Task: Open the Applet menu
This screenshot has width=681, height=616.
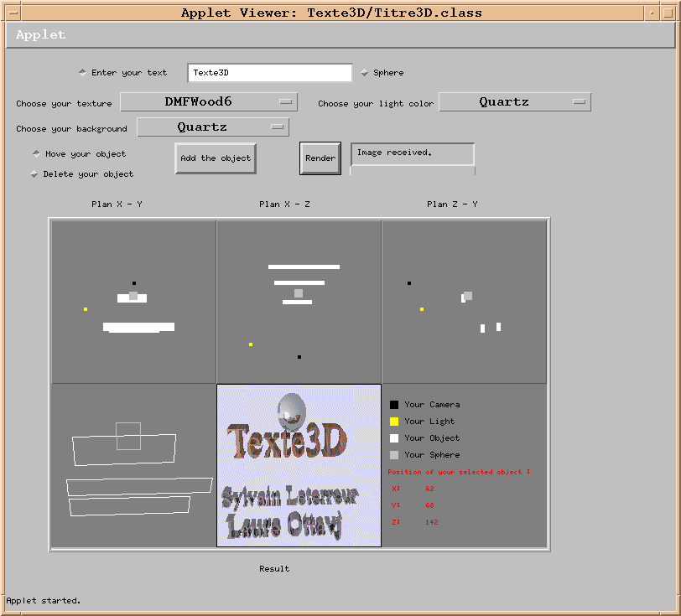Action: coord(40,35)
